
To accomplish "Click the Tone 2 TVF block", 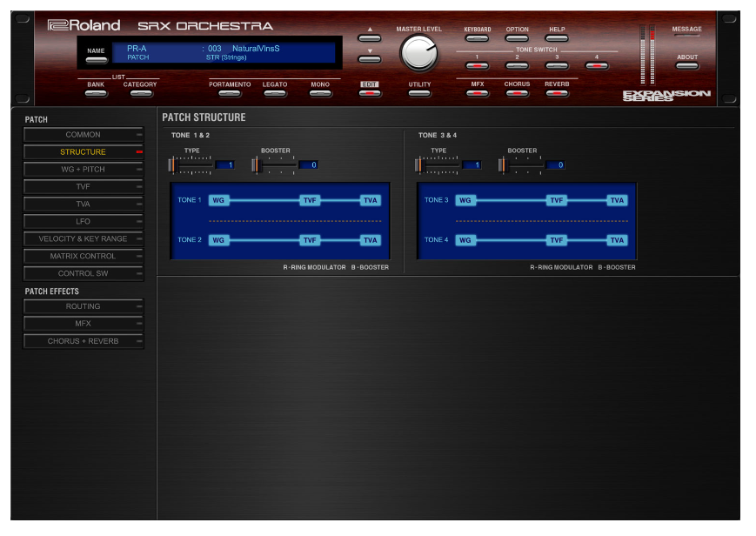I will 310,240.
